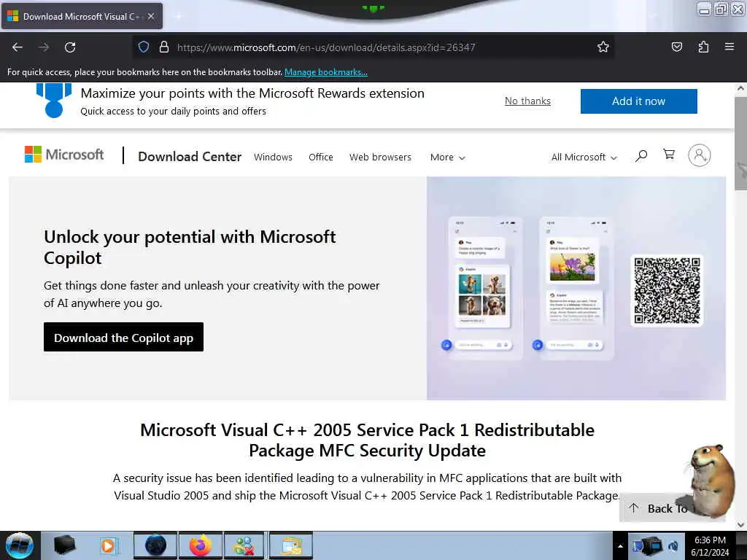747x560 pixels.
Task: Select Web browsers in navigation
Action: click(x=380, y=157)
